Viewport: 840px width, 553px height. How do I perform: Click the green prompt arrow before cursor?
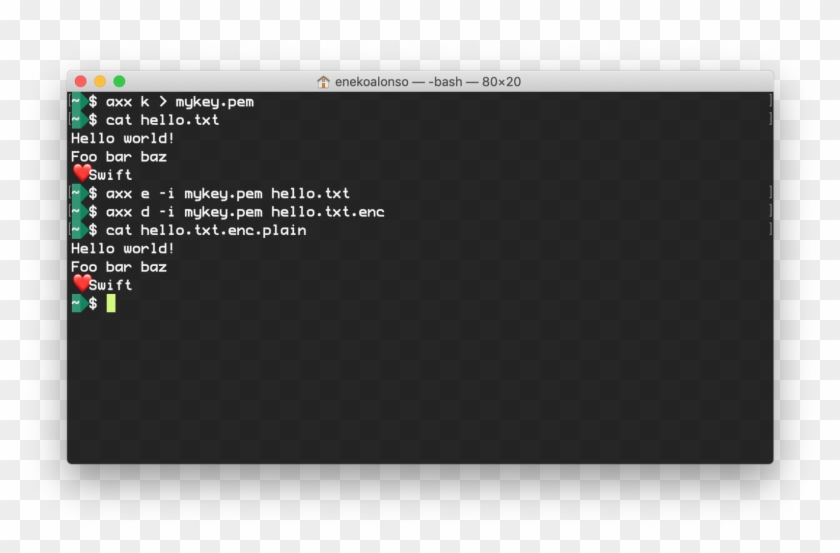(79, 303)
